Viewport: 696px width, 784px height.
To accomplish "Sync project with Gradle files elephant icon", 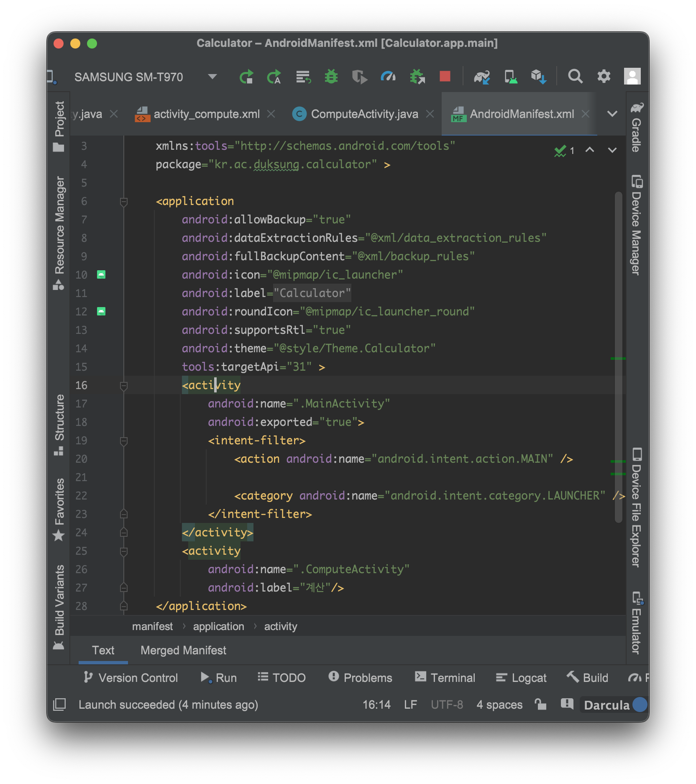I will point(482,77).
